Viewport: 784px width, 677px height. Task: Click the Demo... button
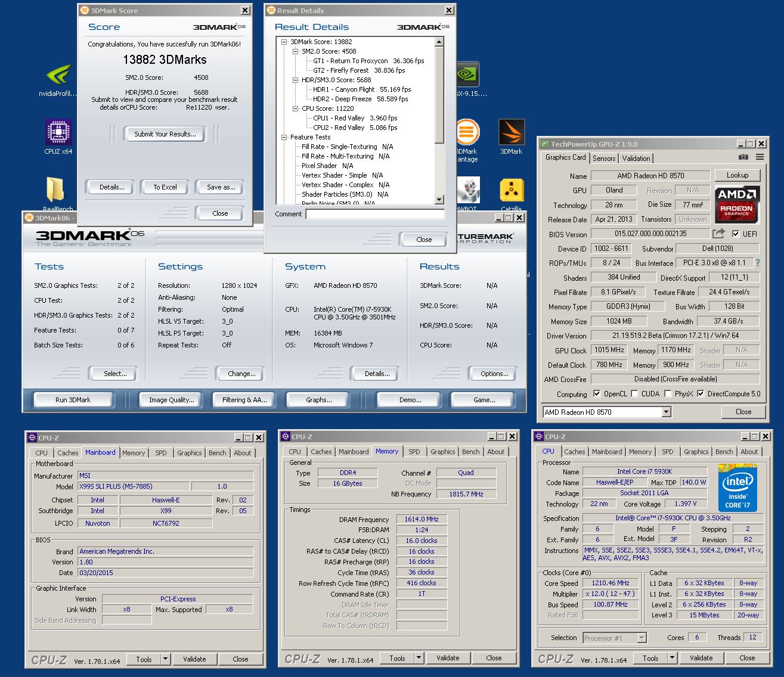pyautogui.click(x=410, y=400)
